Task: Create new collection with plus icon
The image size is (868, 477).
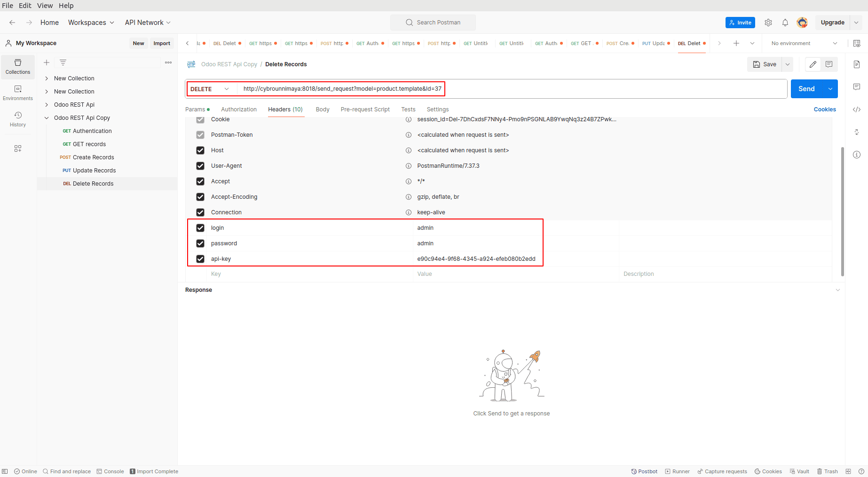Action: click(47, 63)
